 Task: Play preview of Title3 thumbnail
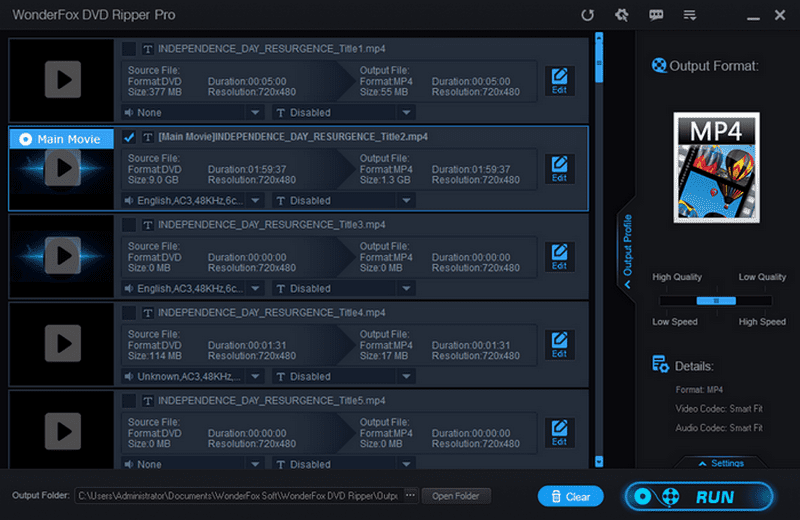63,256
